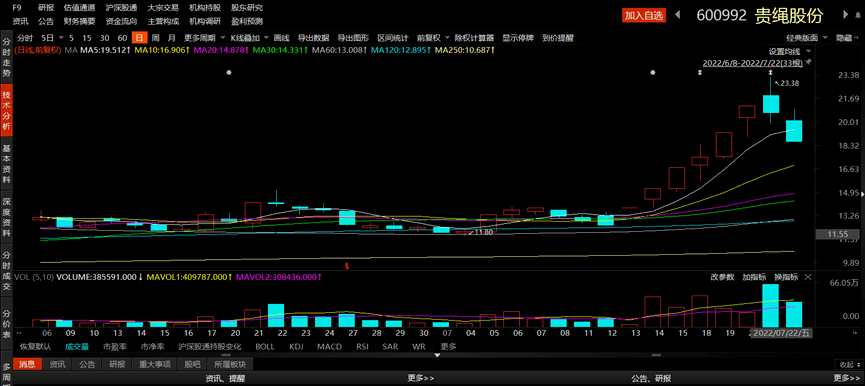The height and width of the screenshot is (386, 865).
Task: Click the 加入自选 button
Action: pos(644,15)
